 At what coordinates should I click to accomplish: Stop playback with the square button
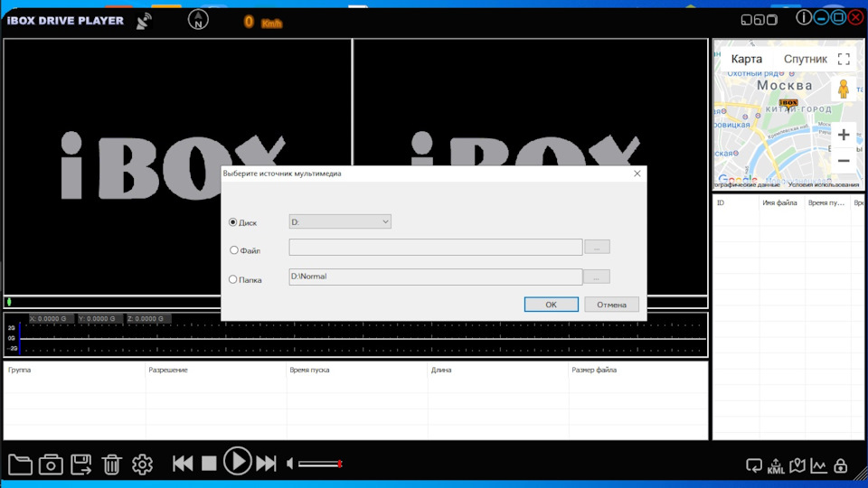(209, 464)
